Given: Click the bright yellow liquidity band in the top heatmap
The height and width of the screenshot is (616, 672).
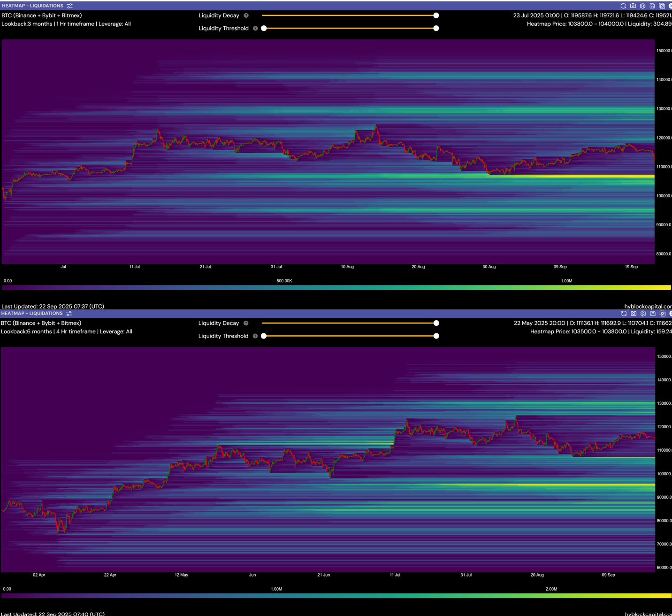Looking at the screenshot, I should pos(587,177).
